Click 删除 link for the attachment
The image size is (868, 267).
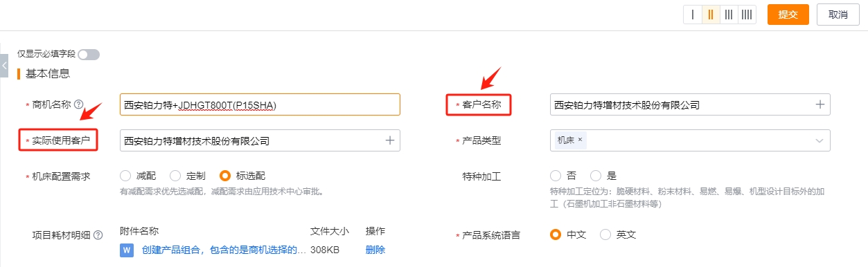[375, 250]
